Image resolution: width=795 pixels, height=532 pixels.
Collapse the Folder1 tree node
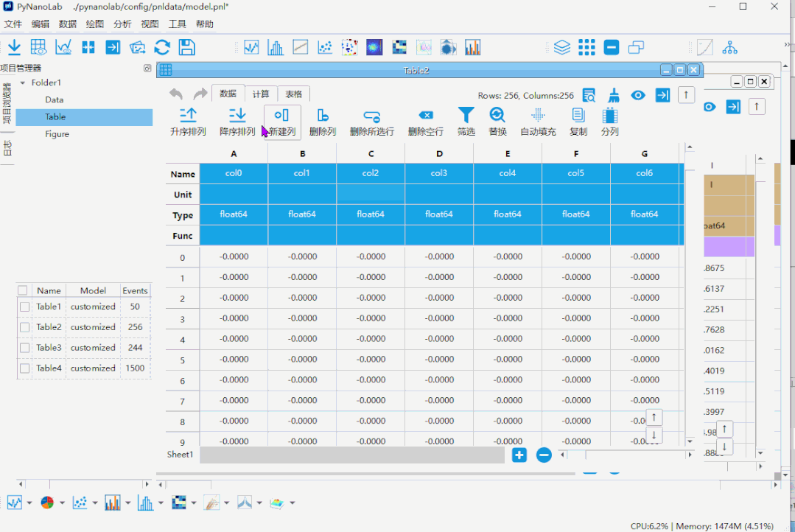tap(23, 83)
